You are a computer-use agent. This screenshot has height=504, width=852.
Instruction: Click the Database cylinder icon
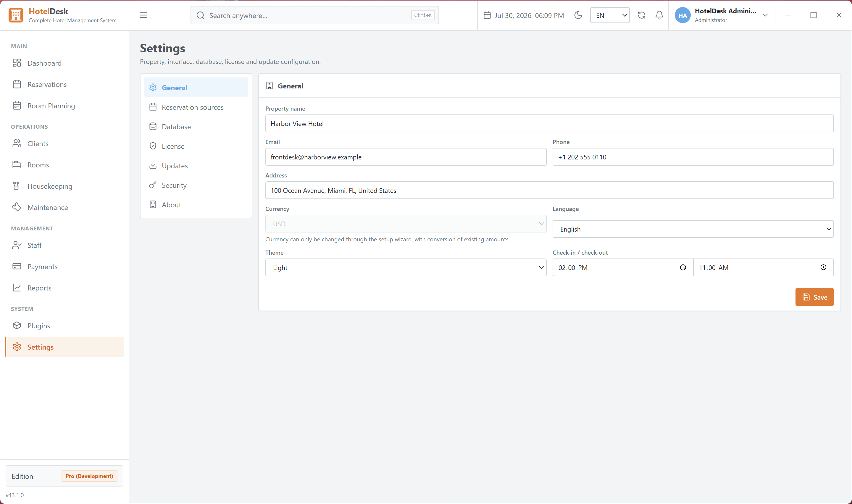[153, 126]
